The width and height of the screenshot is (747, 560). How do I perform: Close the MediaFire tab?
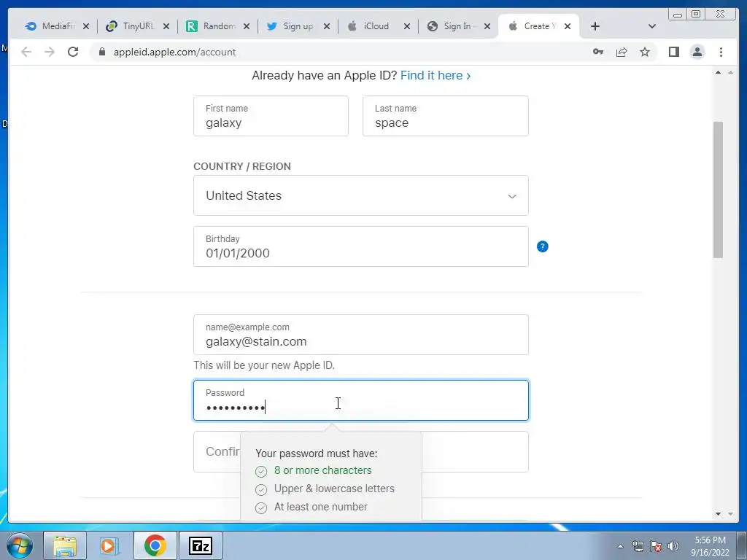point(86,27)
